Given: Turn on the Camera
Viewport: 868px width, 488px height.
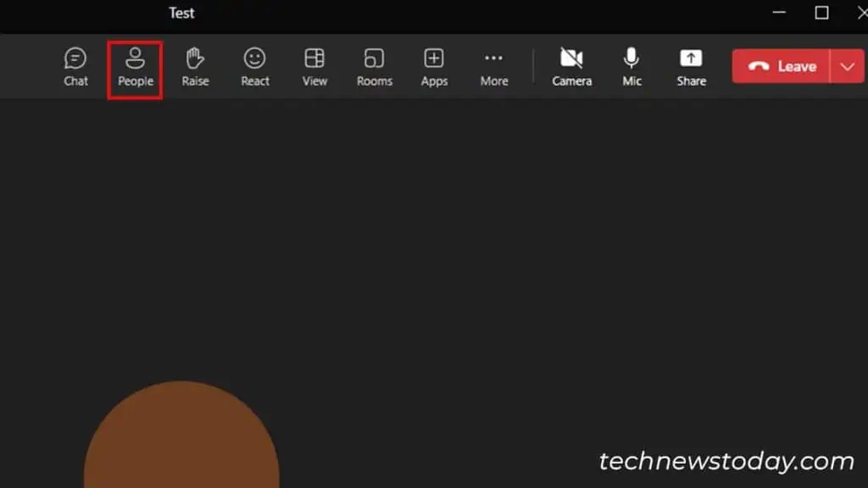Looking at the screenshot, I should click(x=571, y=66).
